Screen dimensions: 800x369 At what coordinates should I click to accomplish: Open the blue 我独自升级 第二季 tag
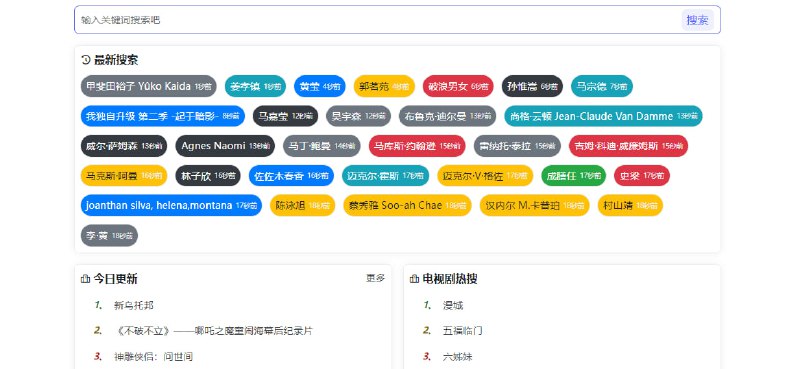pyautogui.click(x=163, y=116)
